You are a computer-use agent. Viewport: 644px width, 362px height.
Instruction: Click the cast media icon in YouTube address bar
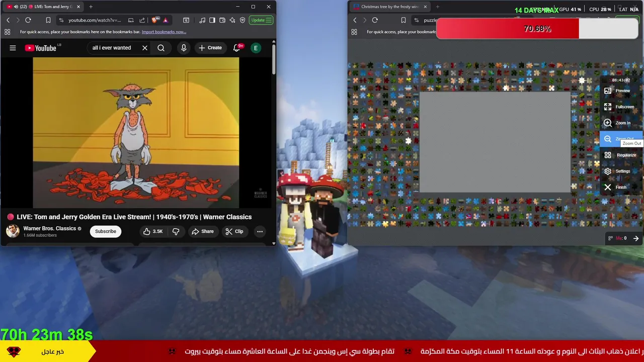(x=131, y=20)
